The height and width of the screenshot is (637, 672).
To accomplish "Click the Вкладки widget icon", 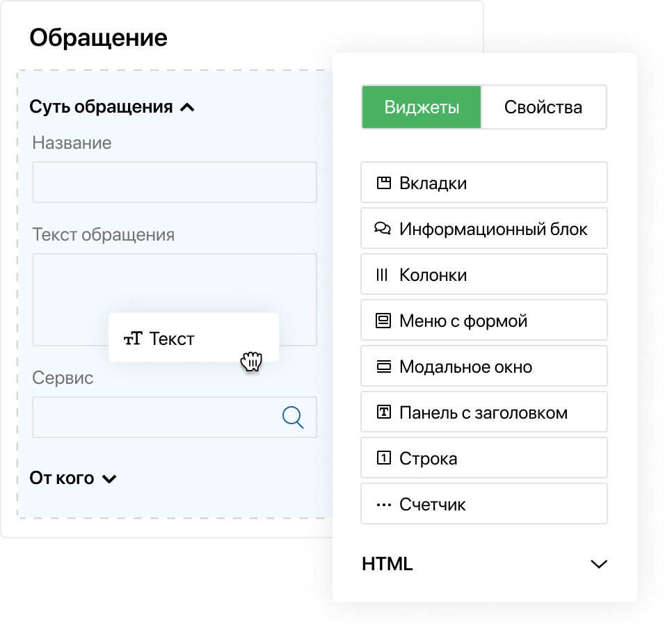I will click(x=383, y=183).
